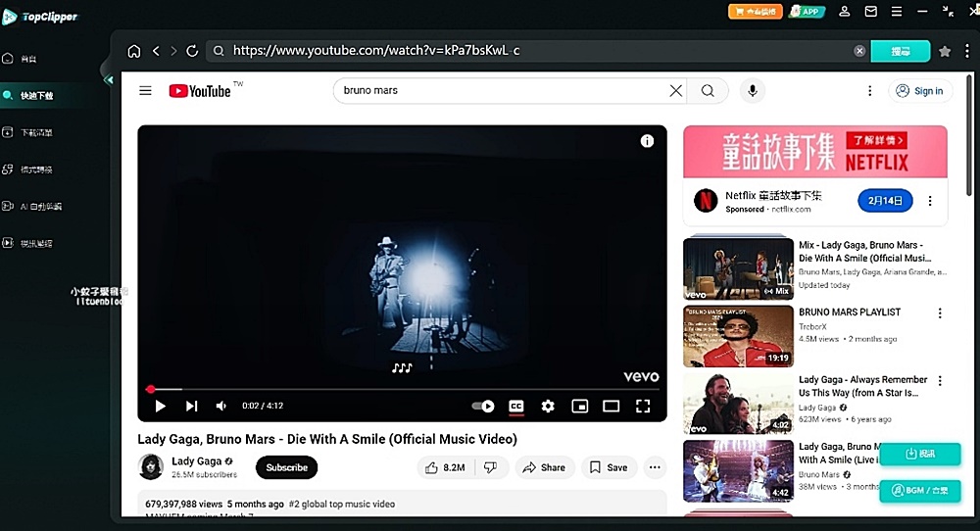The width and height of the screenshot is (980, 531).
Task: Click the video progress bar scrubber
Action: click(150, 389)
